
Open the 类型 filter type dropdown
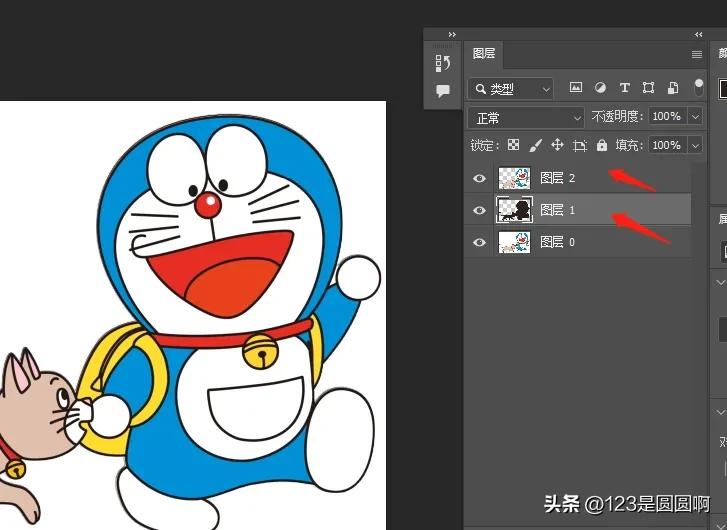point(511,89)
